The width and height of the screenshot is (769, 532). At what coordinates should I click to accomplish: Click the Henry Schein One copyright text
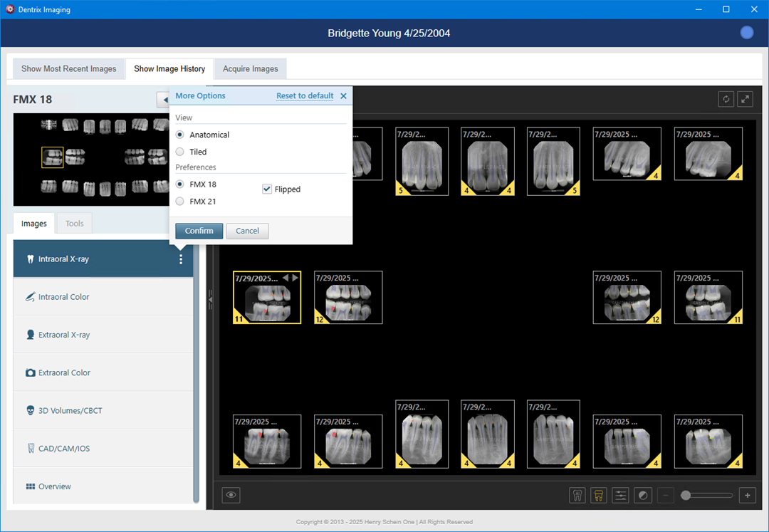384,522
